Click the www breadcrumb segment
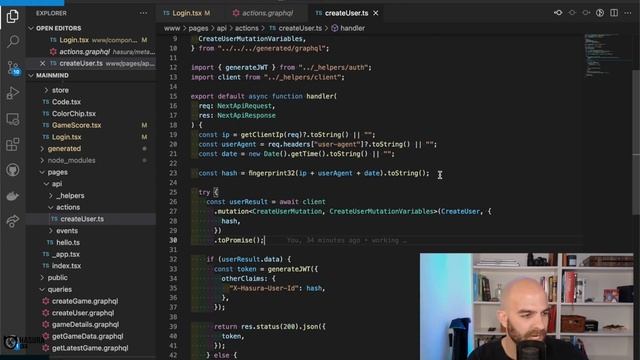The image size is (640, 360). pos(171,28)
